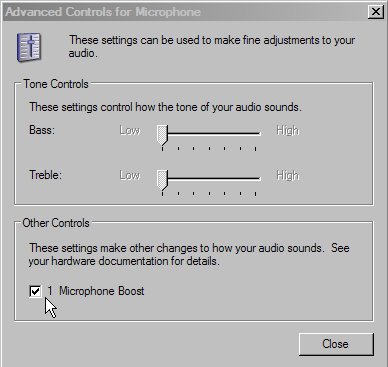Screen dimensions: 388x367
Task: Toggle the Microphone Boost checkbox
Action: pyautogui.click(x=35, y=291)
